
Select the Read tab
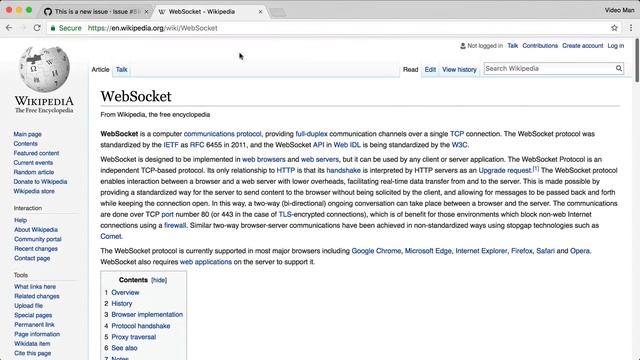411,69
